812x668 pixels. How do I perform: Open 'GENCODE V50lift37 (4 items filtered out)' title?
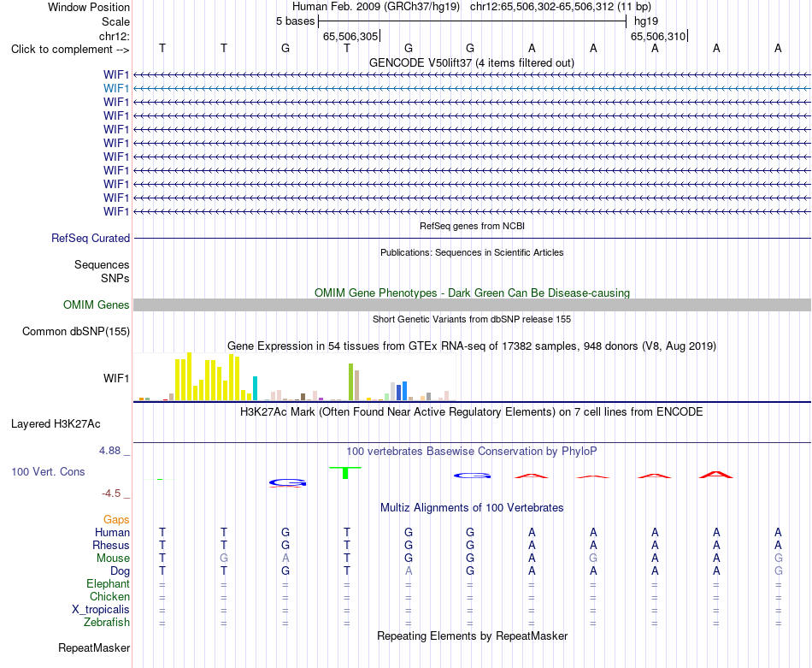(472, 62)
